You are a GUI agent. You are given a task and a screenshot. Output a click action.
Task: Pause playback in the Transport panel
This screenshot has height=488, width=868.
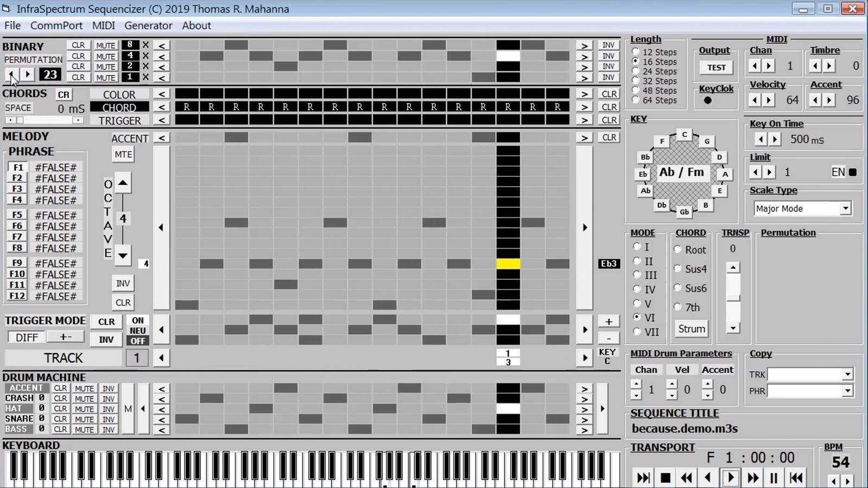774,478
